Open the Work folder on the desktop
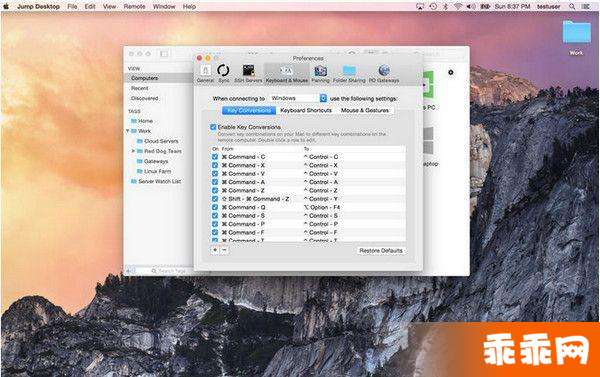The height and width of the screenshot is (377, 600). point(576,38)
